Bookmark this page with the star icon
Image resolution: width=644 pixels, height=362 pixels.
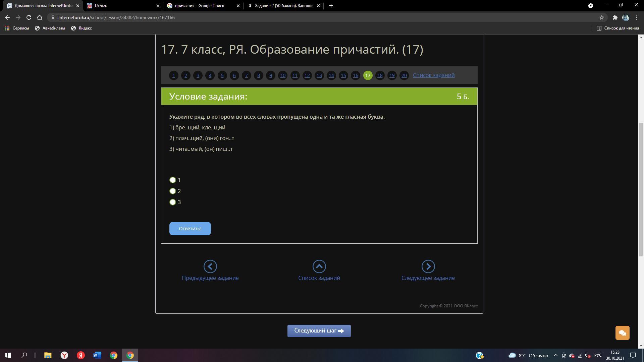pyautogui.click(x=601, y=17)
